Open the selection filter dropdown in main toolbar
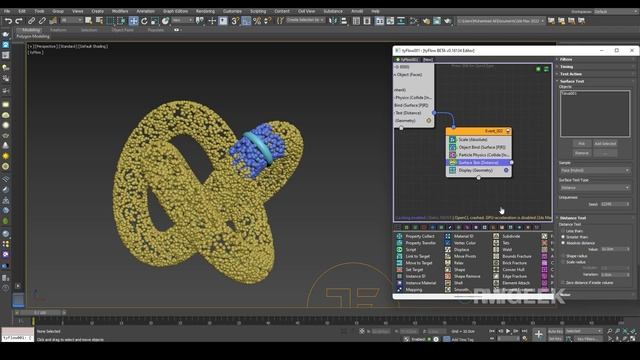Screen dimensions: 640x360 [71, 20]
